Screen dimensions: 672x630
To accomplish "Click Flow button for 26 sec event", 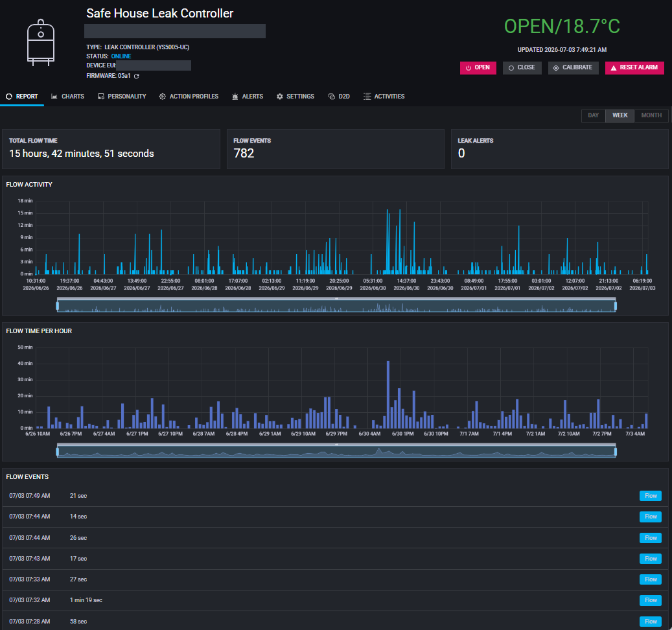I will click(x=650, y=538).
